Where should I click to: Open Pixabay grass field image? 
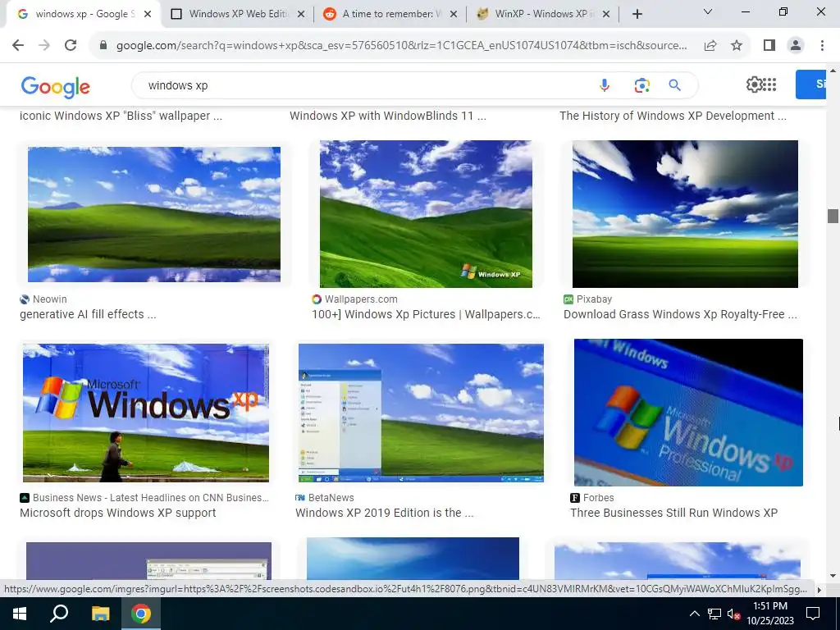coord(685,214)
